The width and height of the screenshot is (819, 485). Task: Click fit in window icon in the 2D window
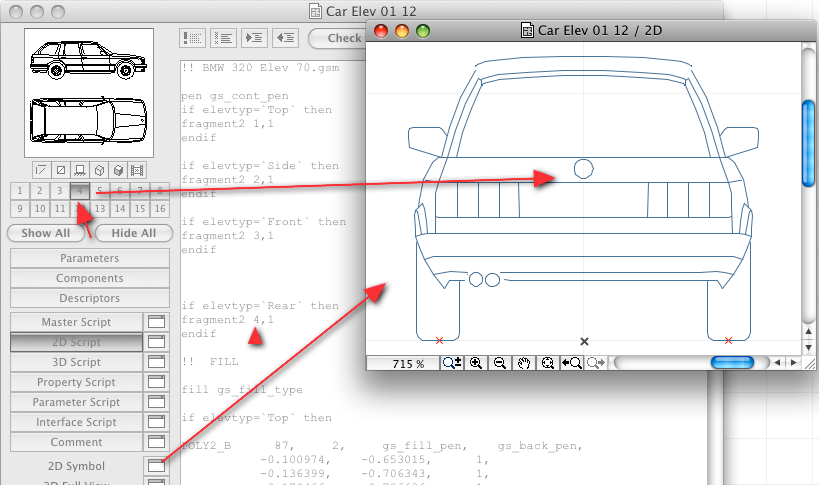[547, 363]
